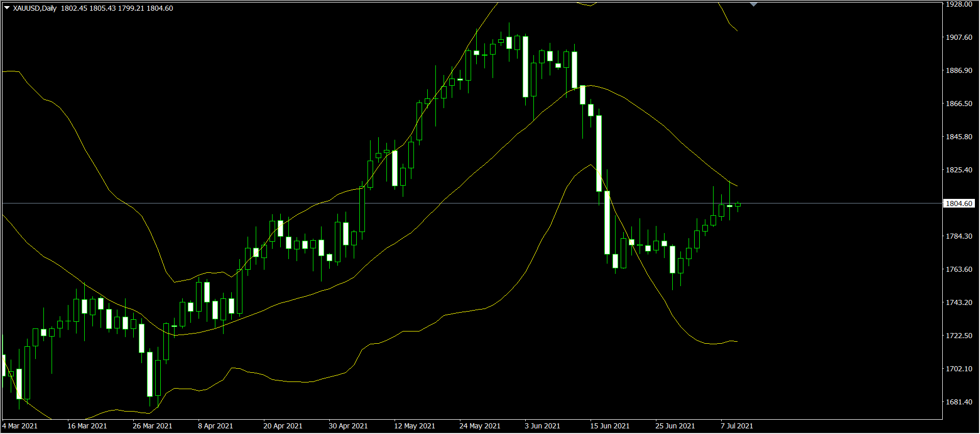Click the triangle arrow beside XAUUSD,Daily title
Image resolution: width=980 pixels, height=434 pixels.
pos(7,8)
